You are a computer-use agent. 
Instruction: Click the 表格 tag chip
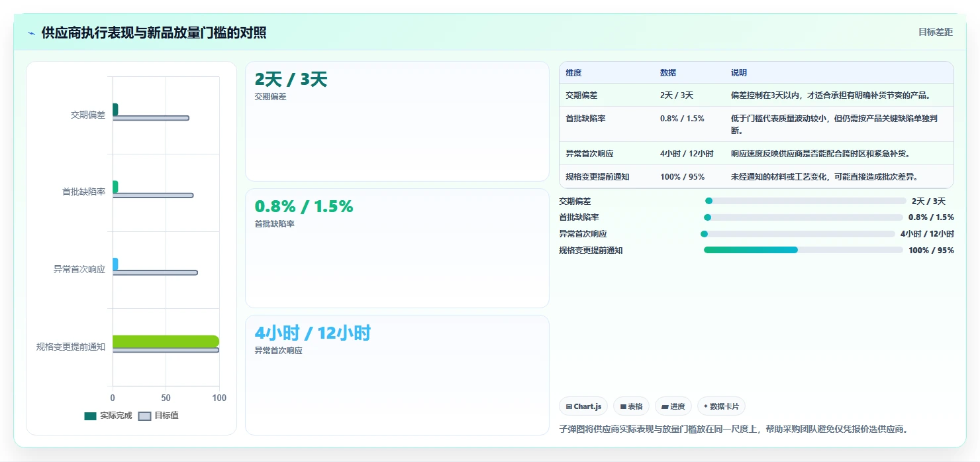coord(631,406)
